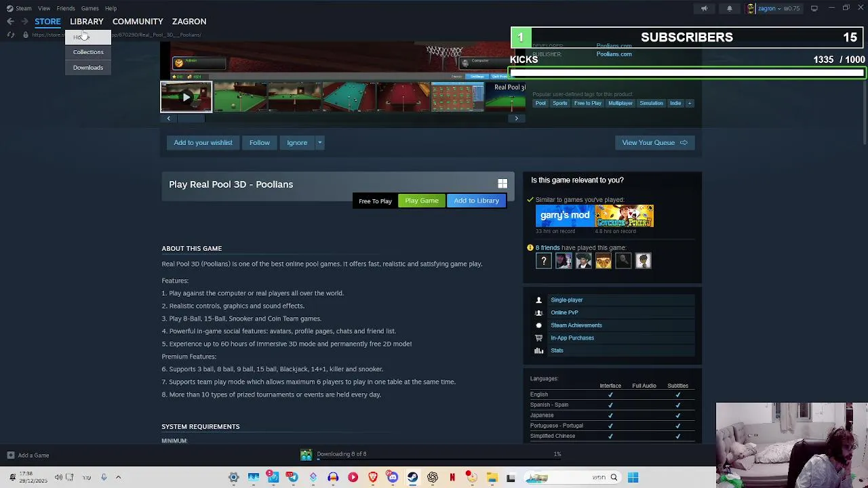Click the Ignore button
The height and width of the screenshot is (488, 868).
point(297,142)
